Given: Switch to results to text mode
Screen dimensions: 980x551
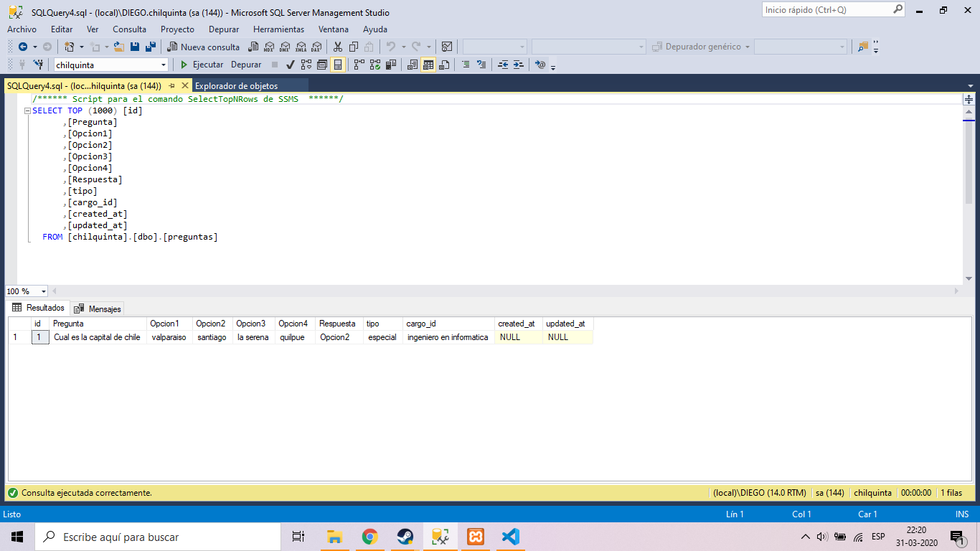Looking at the screenshot, I should [x=413, y=65].
